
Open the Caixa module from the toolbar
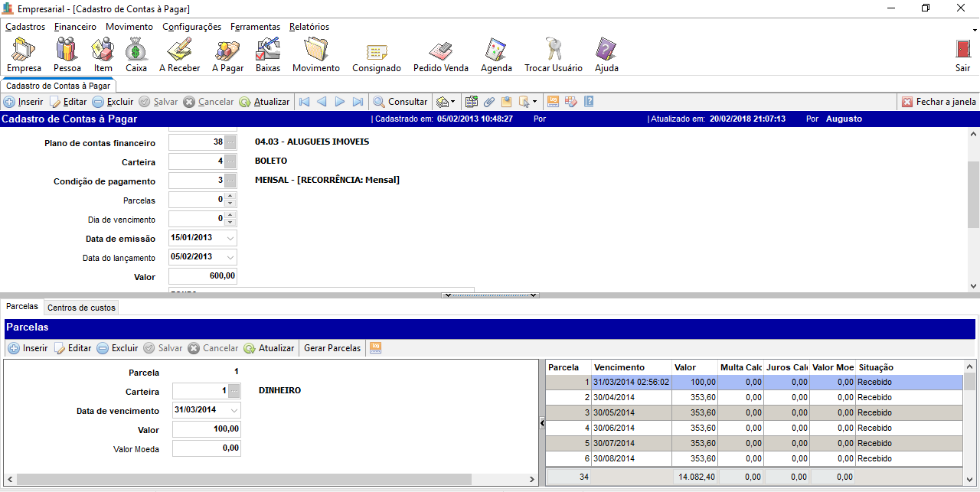[x=136, y=55]
